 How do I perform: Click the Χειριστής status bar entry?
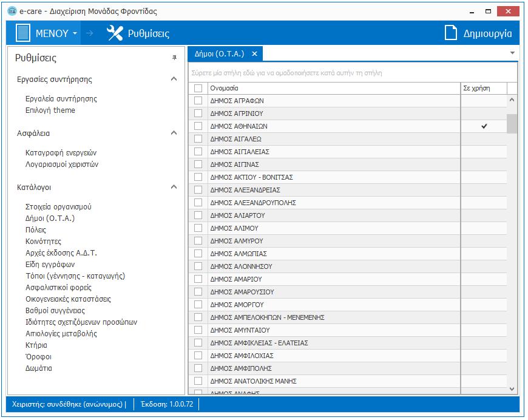(69, 404)
